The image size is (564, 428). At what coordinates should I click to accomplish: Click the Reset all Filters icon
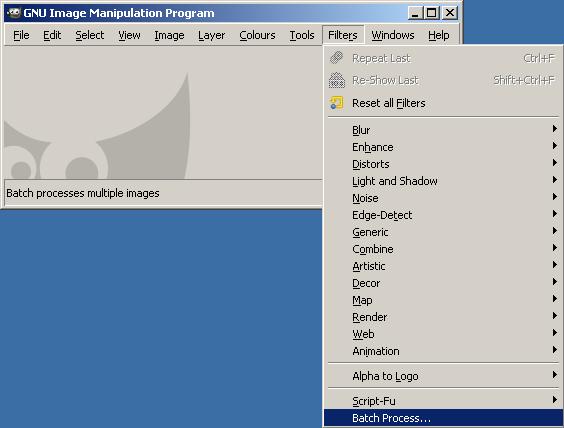coord(337,103)
